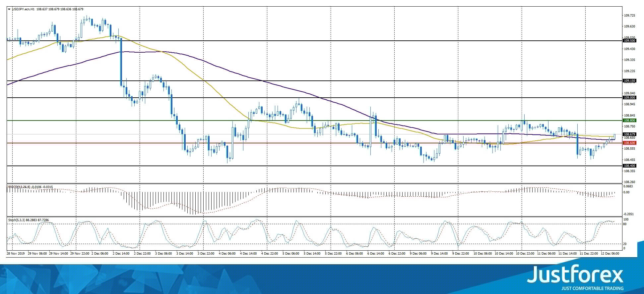This screenshot has height=294, width=644.
Task: Click the 4 Dec 22:00 time label
Action: (x=270, y=254)
